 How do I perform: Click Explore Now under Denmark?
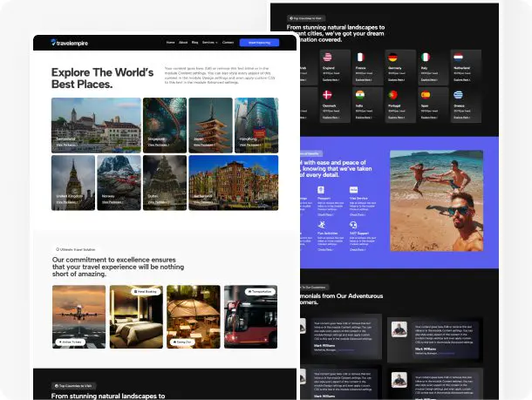point(328,117)
